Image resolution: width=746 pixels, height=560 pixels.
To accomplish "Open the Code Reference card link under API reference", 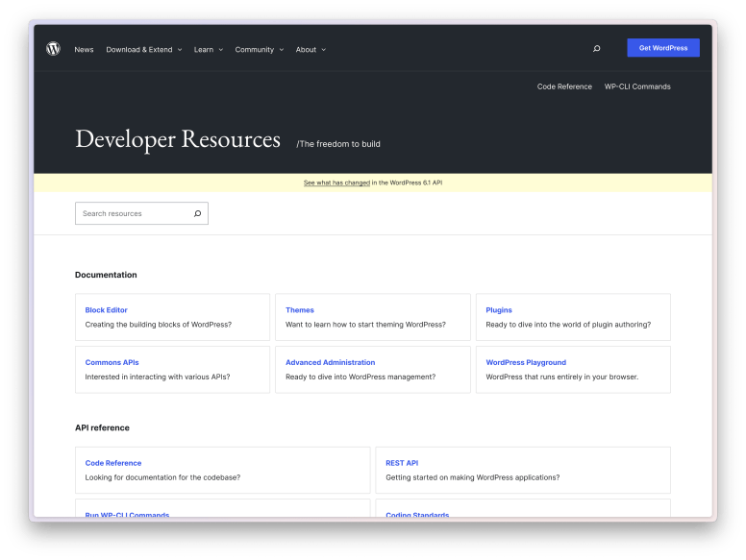I will click(113, 463).
